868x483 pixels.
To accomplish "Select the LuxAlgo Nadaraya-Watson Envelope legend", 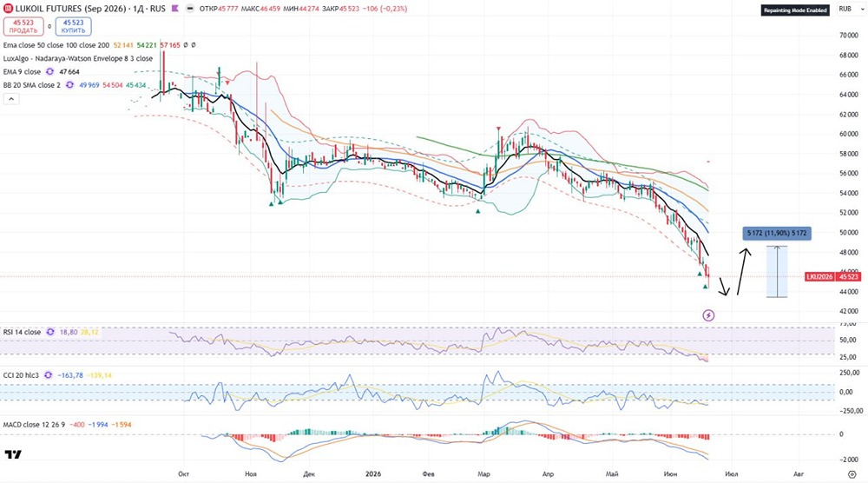I will point(78,59).
